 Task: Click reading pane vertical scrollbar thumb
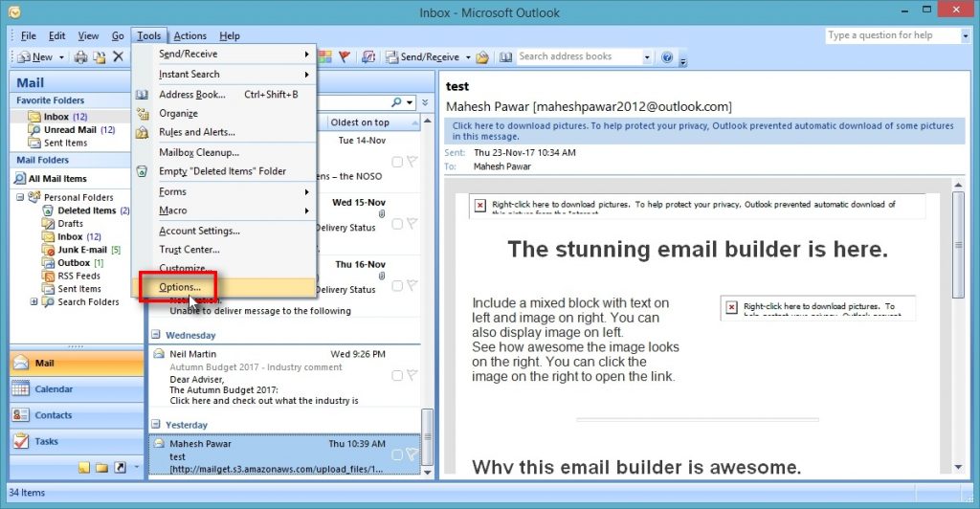958,244
